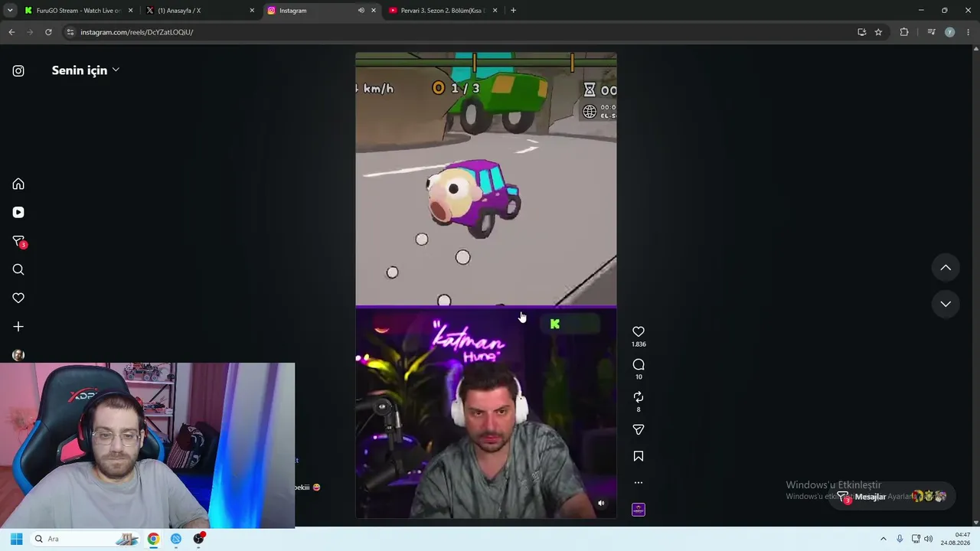
Task: Toggle reel sound with the speaker icon
Action: [601, 503]
